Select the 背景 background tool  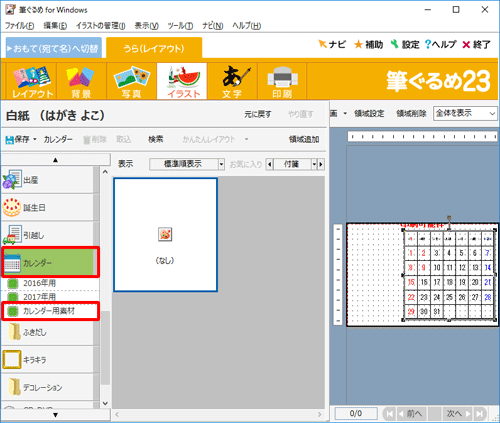pyautogui.click(x=81, y=81)
